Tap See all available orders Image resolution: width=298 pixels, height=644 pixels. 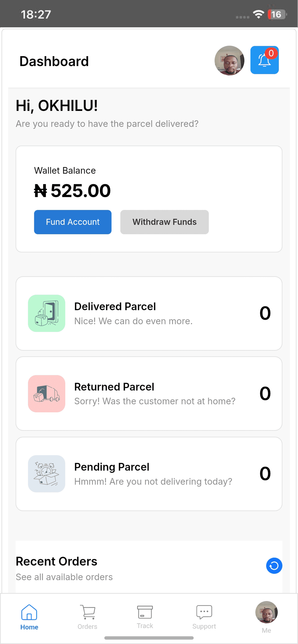tap(64, 577)
